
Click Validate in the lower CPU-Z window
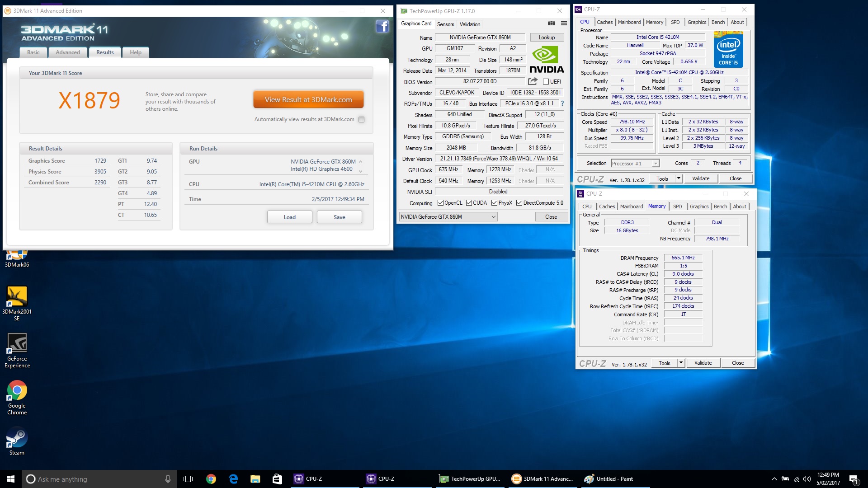(703, 363)
